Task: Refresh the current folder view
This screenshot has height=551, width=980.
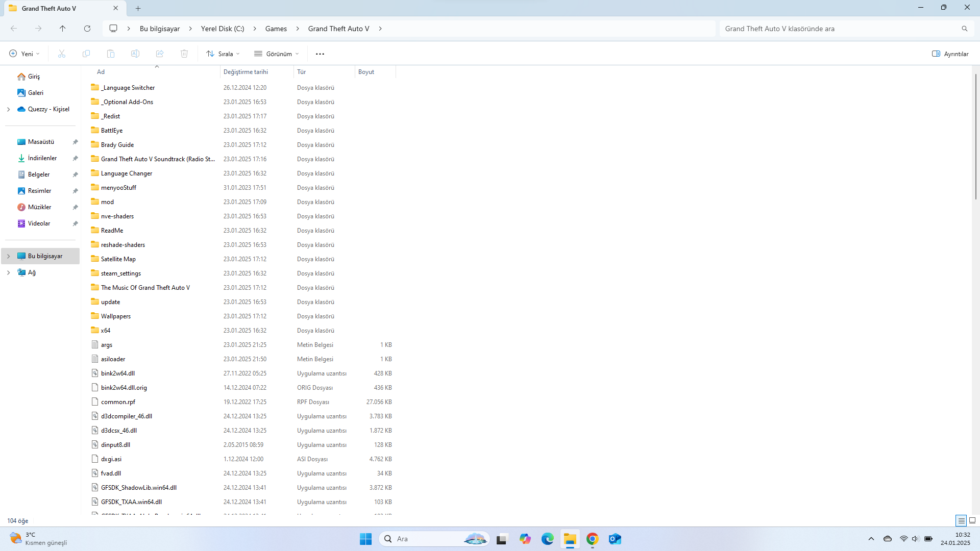Action: pyautogui.click(x=87, y=29)
